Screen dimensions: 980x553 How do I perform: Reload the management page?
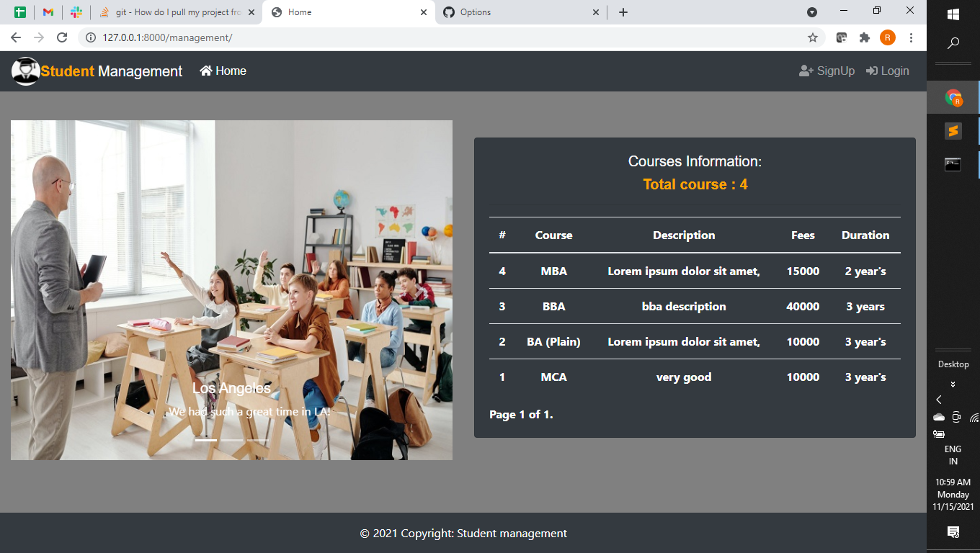(61, 37)
